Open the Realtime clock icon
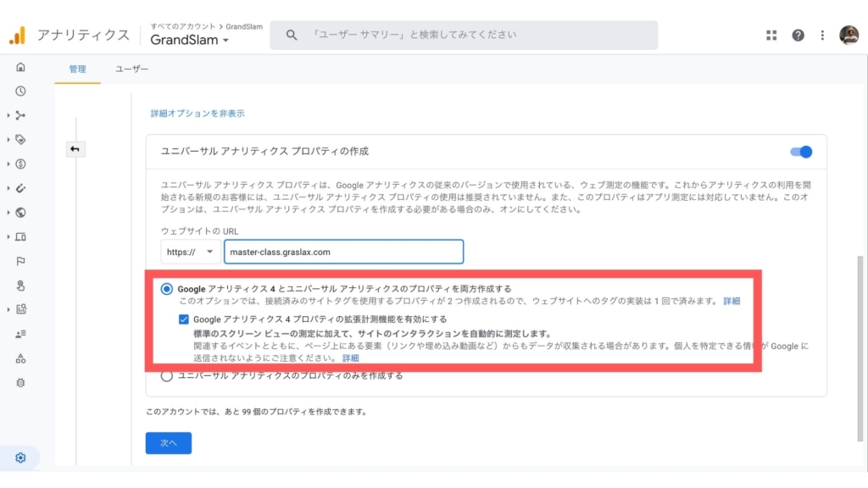868x488 pixels. tap(20, 91)
